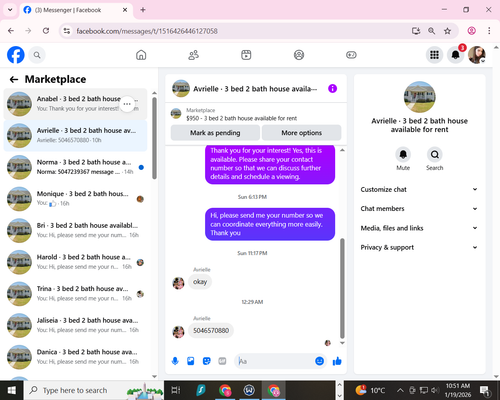
Task: Click the conversation list scrollbar
Action: (154, 138)
